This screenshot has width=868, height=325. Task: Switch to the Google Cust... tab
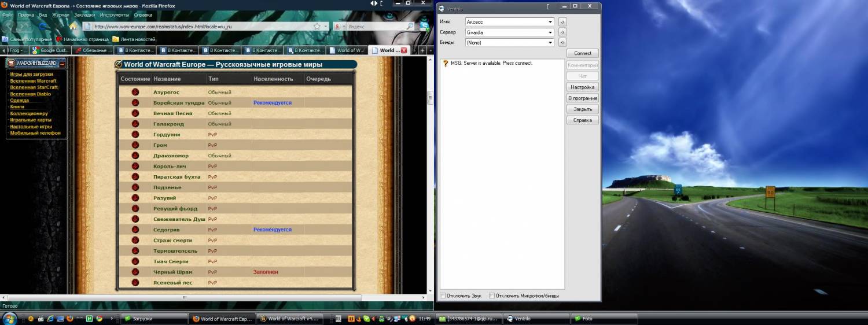[x=51, y=50]
